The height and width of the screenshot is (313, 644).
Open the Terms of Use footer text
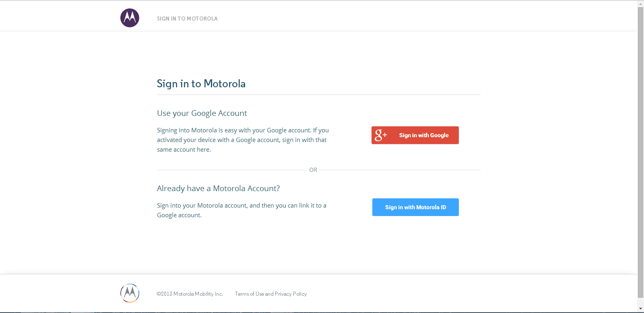pyautogui.click(x=250, y=294)
